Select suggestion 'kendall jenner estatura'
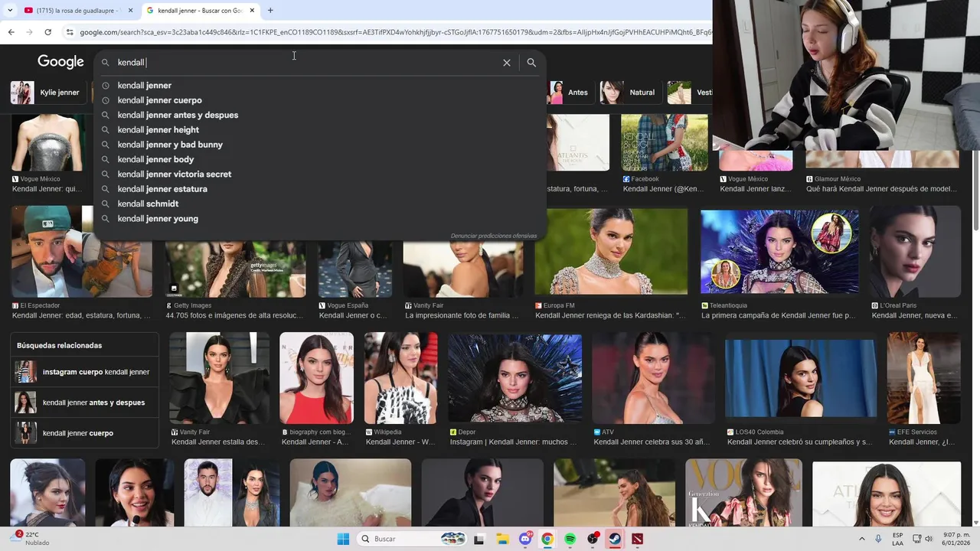The height and width of the screenshot is (551, 980). (320, 189)
